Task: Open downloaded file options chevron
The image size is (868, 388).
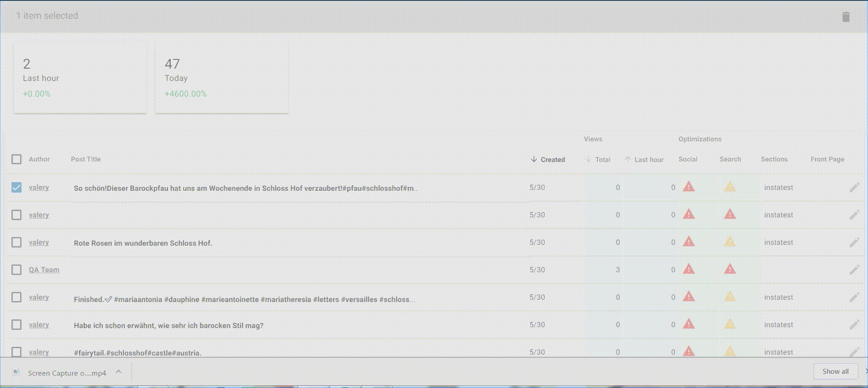Action: (119, 372)
